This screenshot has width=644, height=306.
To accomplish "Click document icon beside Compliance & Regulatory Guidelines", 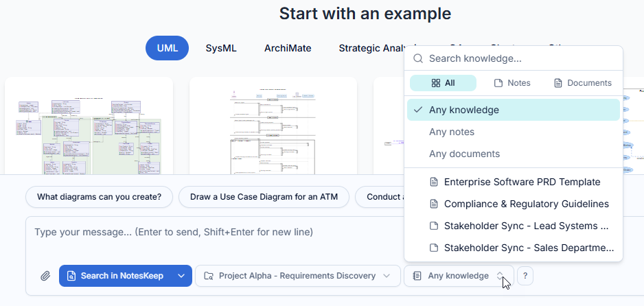I will pos(434,204).
